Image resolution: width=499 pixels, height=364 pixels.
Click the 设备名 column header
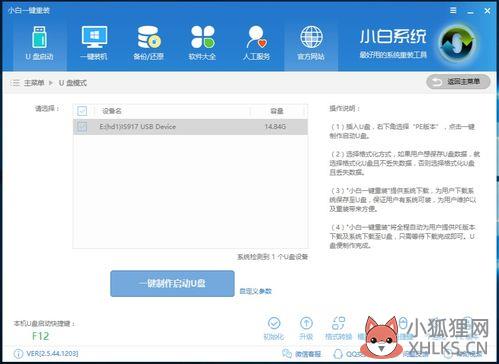point(112,111)
